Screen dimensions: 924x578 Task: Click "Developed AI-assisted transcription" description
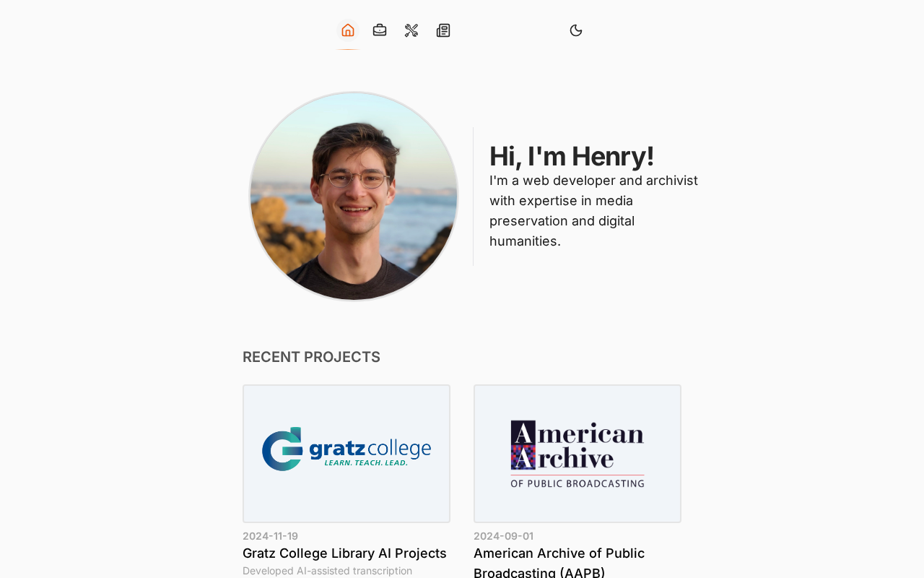[327, 571]
